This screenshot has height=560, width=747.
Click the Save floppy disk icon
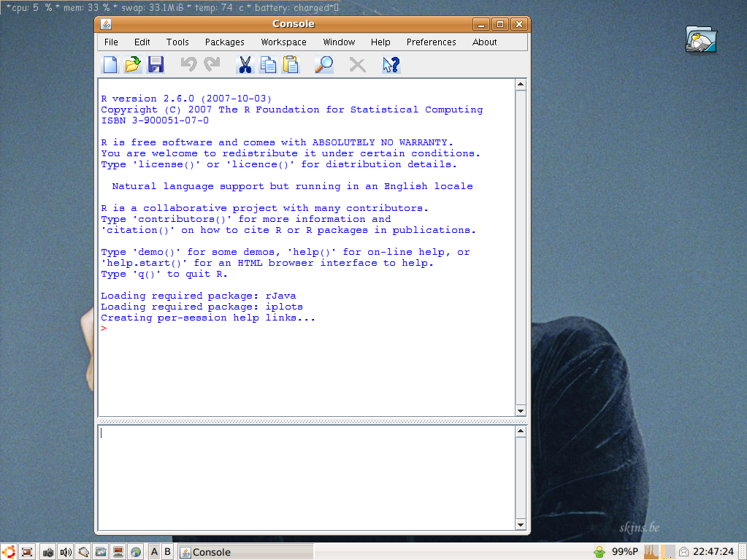(156, 65)
